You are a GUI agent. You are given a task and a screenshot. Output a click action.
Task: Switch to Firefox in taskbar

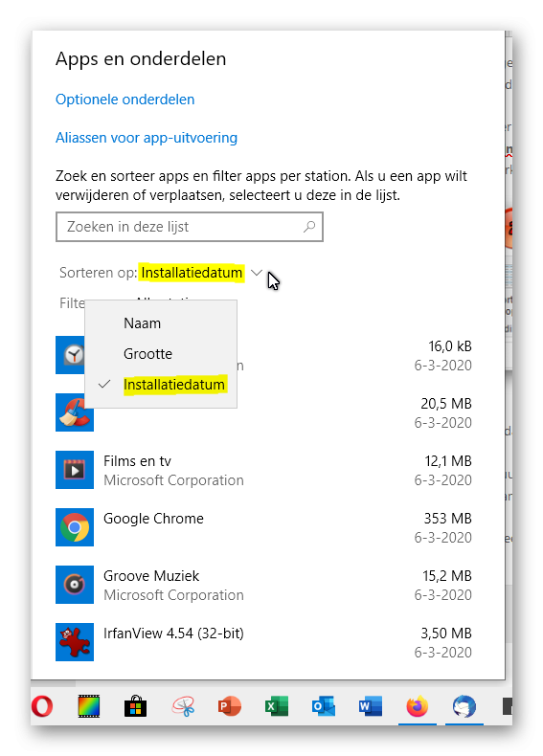click(x=417, y=706)
